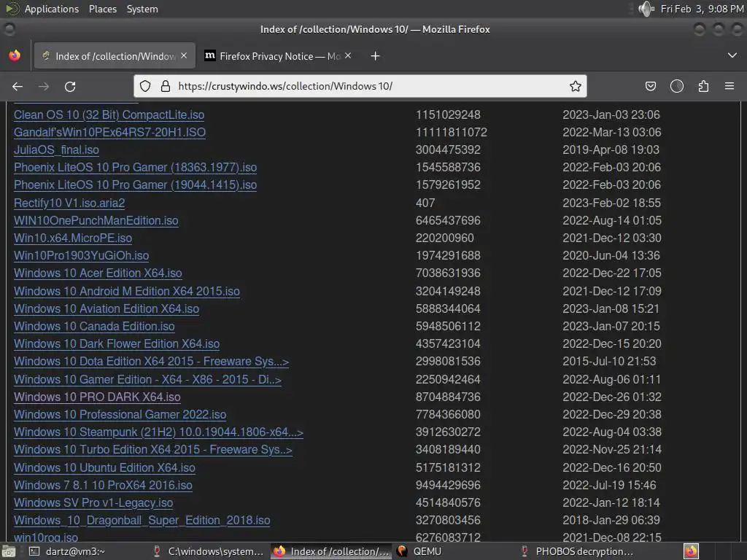The width and height of the screenshot is (747, 560).
Task: Open Windows 10 Aviation Edition X64.iso
Action: click(107, 308)
